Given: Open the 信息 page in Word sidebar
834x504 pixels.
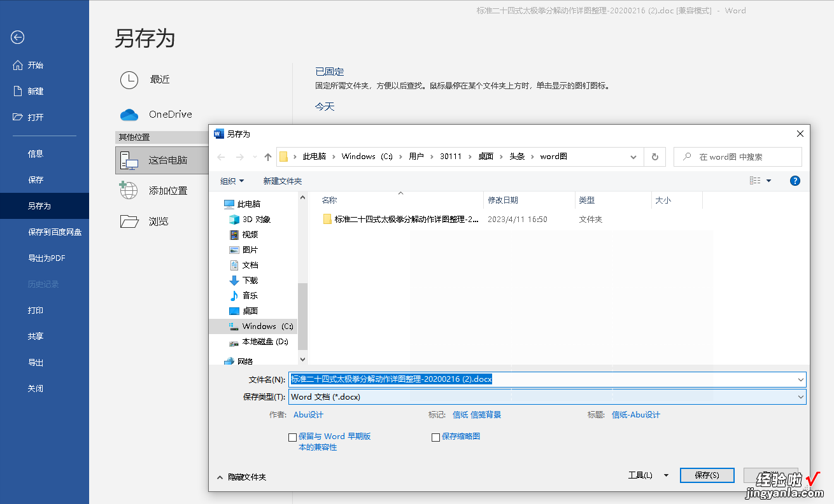Looking at the screenshot, I should click(36, 153).
